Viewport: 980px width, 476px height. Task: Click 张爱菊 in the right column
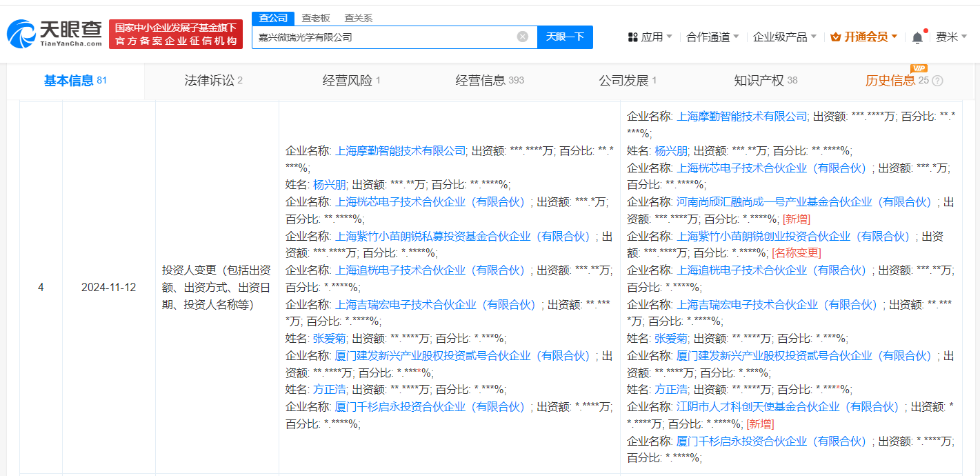click(671, 339)
